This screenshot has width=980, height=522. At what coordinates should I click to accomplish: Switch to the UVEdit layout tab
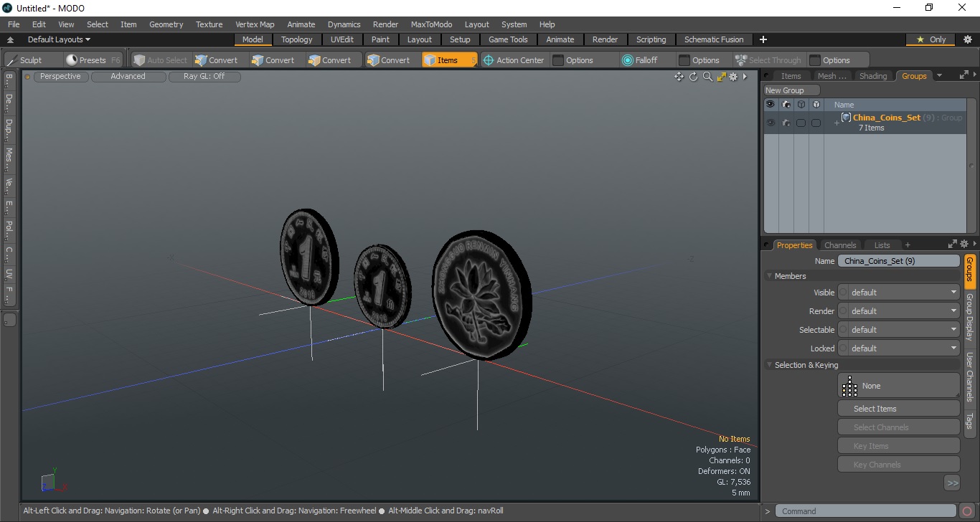pos(342,39)
